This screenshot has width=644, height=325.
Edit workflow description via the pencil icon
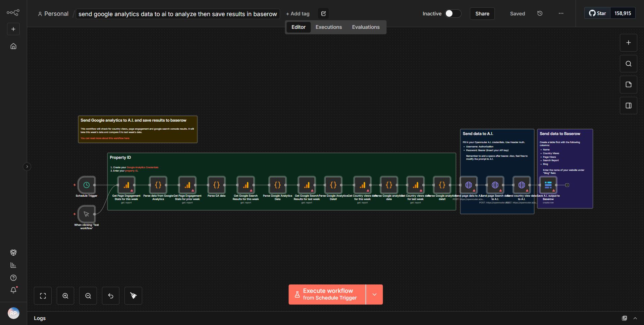323,14
